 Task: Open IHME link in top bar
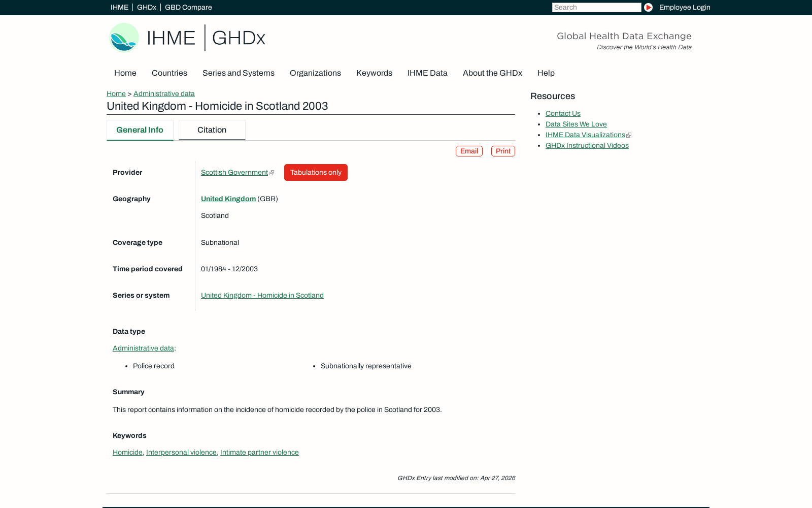click(119, 7)
